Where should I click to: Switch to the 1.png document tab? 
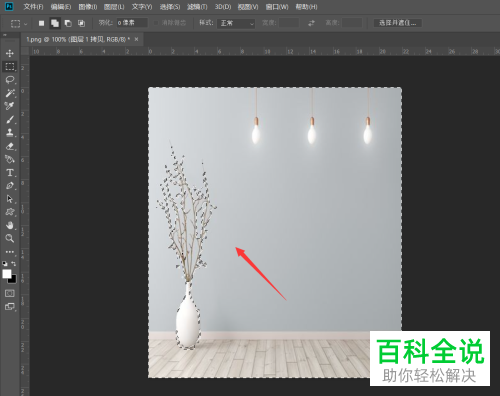(x=78, y=39)
